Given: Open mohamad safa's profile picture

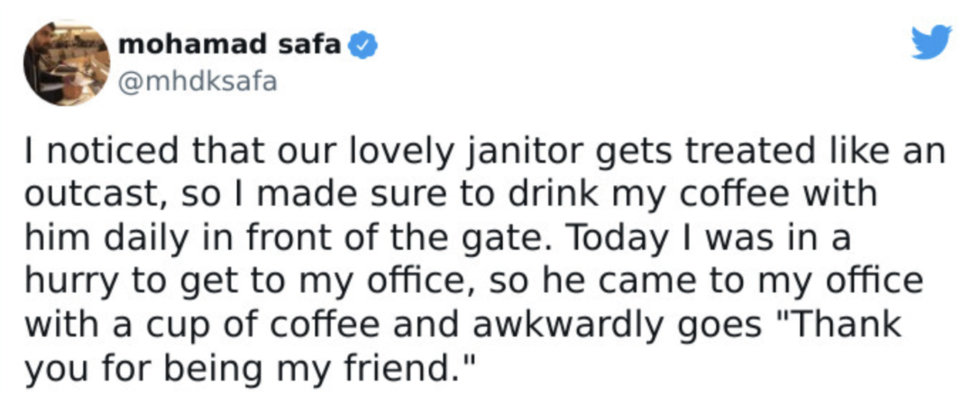Looking at the screenshot, I should (x=66, y=63).
